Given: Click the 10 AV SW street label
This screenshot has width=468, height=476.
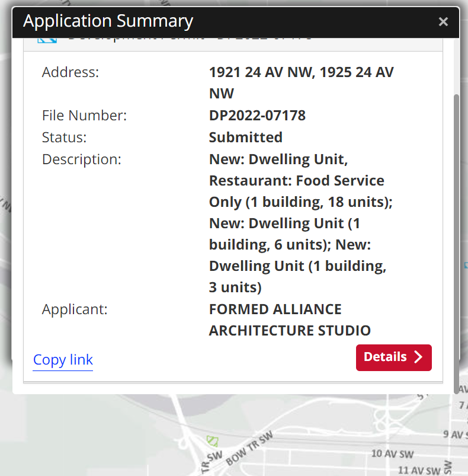Looking at the screenshot, I should point(392,454).
